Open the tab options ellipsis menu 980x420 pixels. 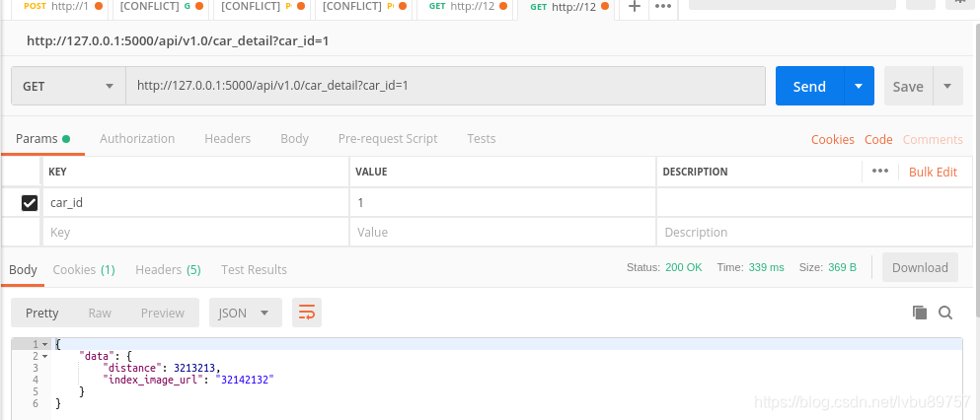coord(663,7)
